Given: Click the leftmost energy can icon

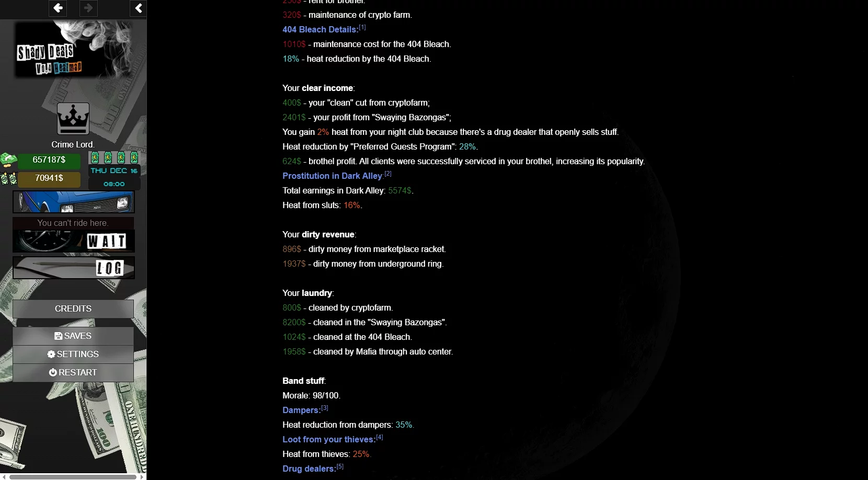Looking at the screenshot, I should [x=95, y=157].
